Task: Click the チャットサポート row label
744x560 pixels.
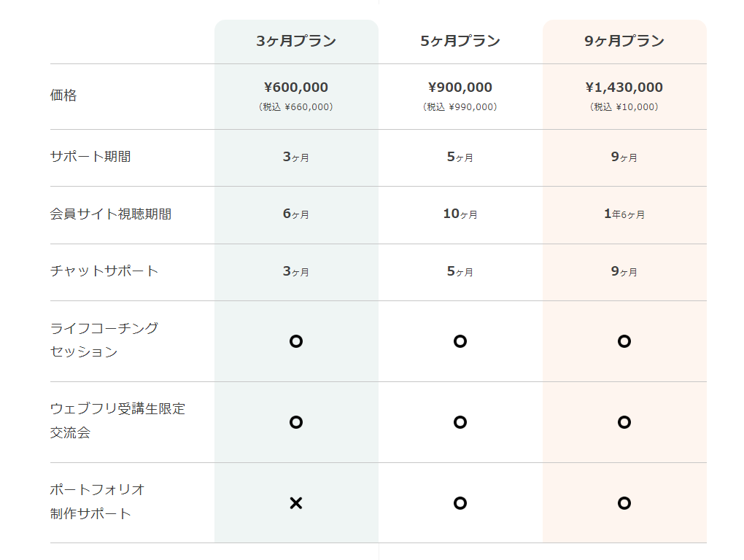Action: coord(104,271)
